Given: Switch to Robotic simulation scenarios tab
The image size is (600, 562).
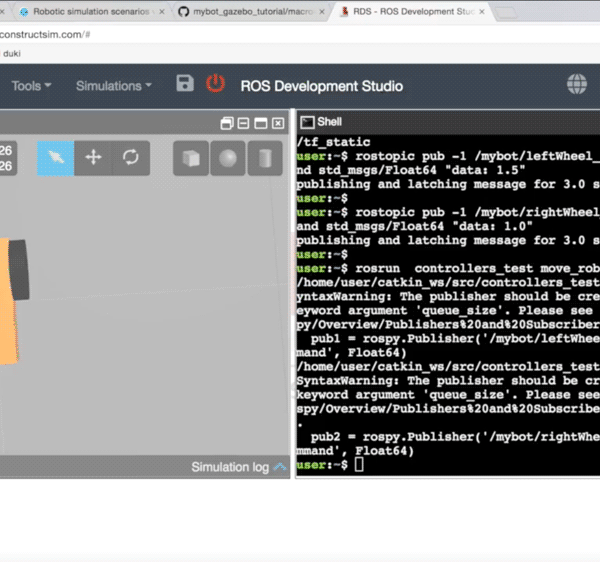Looking at the screenshot, I should (91, 11).
